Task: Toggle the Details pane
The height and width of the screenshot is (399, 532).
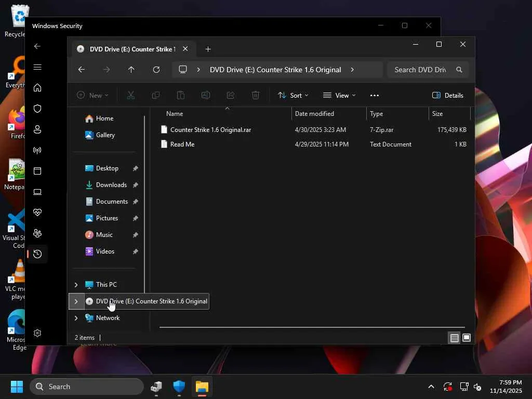Action: [x=447, y=96]
